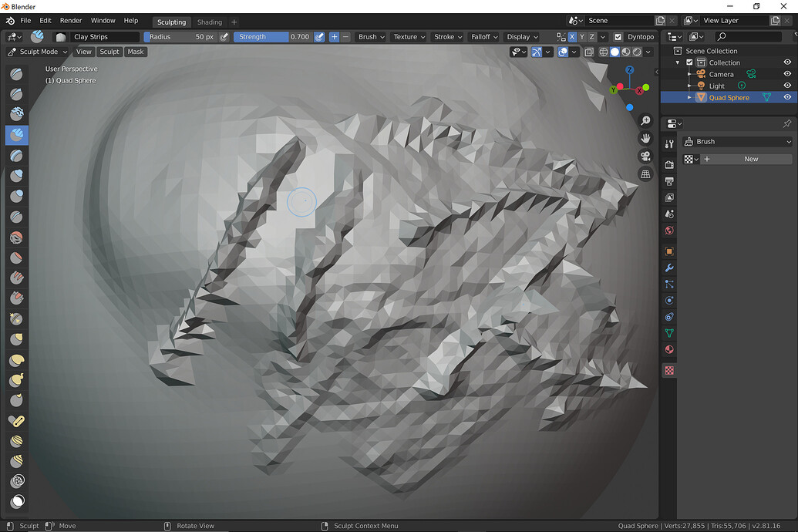Open the Texture properties tab
The height and width of the screenshot is (532, 798).
coord(669,371)
